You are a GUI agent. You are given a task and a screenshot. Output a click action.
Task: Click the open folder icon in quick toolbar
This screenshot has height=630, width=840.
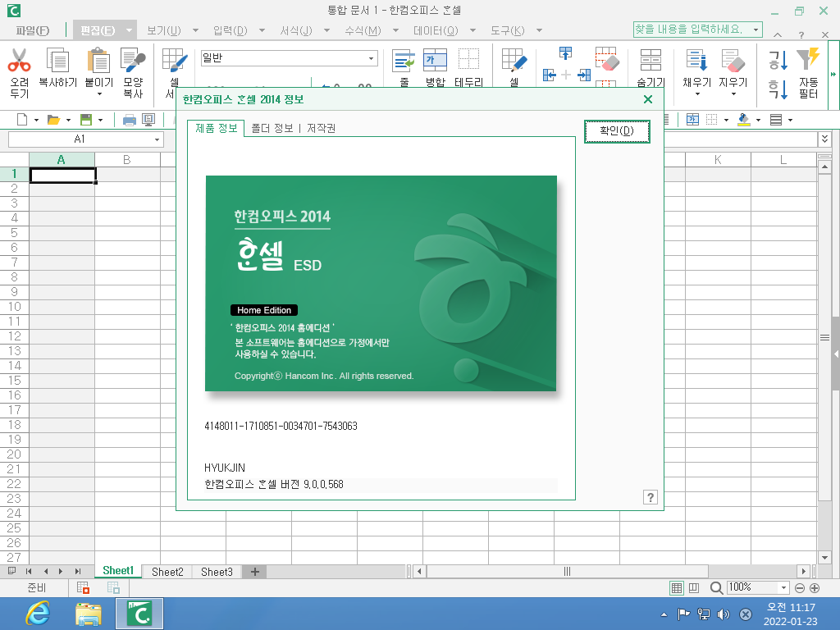(53, 120)
